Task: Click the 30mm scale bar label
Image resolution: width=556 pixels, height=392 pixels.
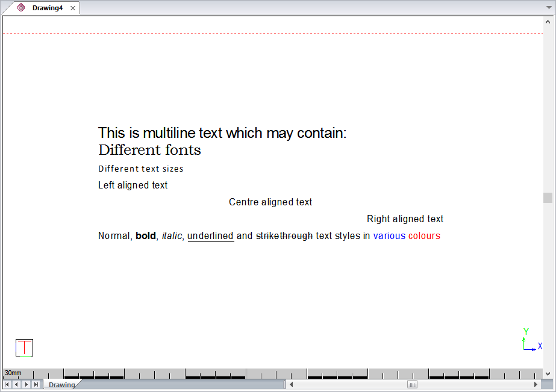Action: [x=13, y=373]
